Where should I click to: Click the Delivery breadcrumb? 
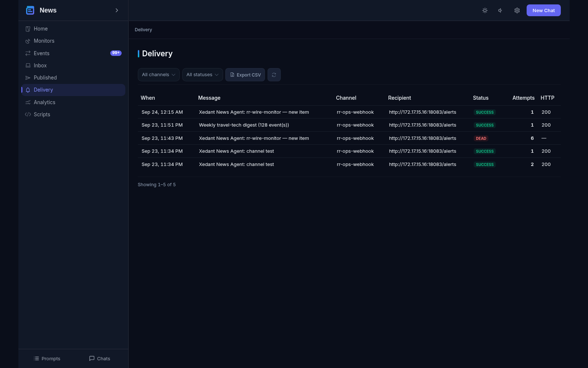click(143, 30)
